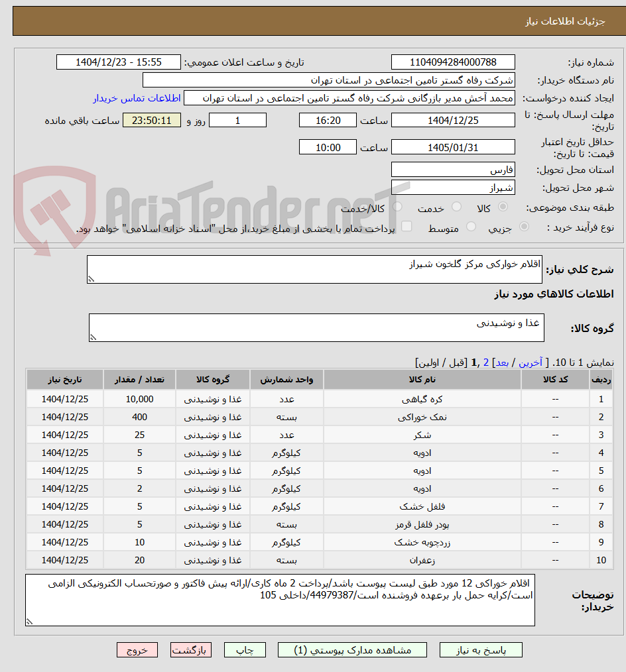Screen dimensions: 626x672
Task: Click the quantity cell 10,000
Action: coord(139,399)
